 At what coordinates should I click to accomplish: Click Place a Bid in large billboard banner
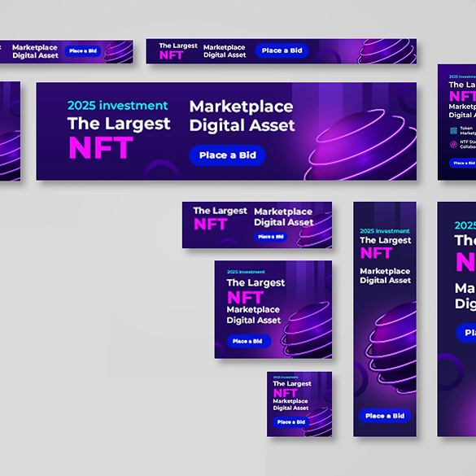(227, 155)
